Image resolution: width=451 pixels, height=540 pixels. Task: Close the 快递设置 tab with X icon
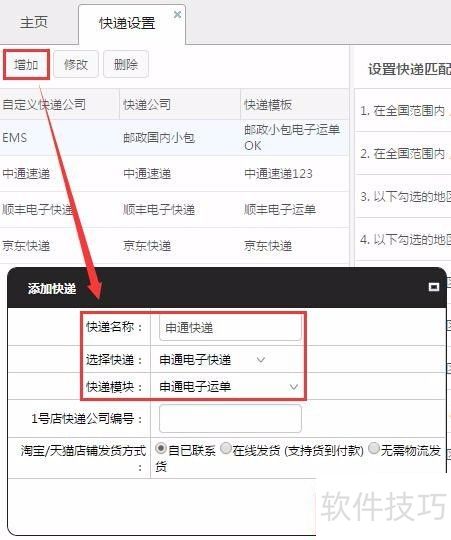click(x=177, y=14)
